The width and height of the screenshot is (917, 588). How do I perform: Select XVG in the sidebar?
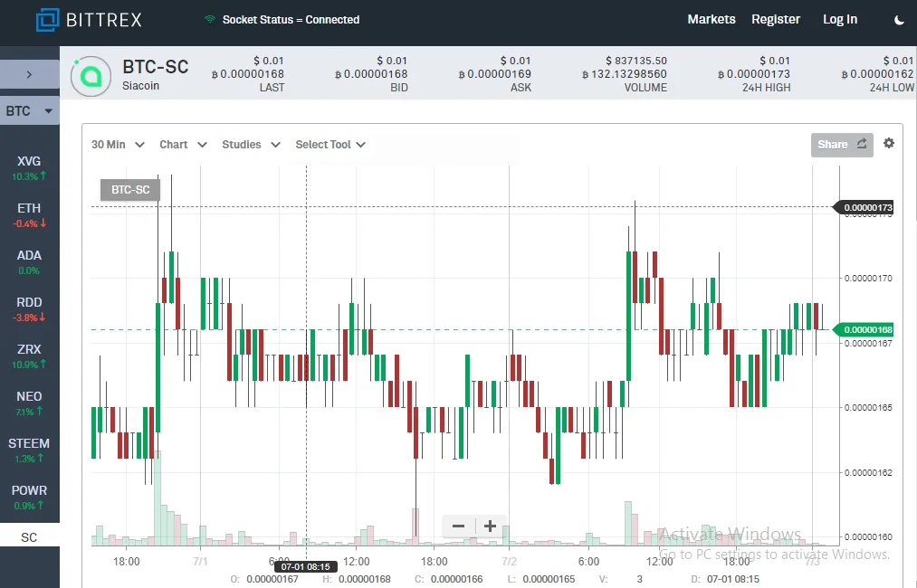pyautogui.click(x=29, y=167)
